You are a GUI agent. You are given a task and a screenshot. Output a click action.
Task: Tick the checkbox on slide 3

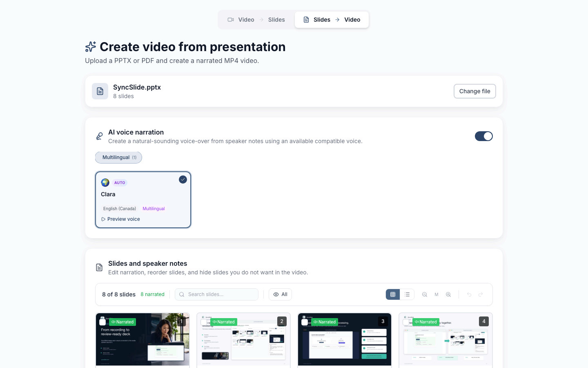[305, 322]
